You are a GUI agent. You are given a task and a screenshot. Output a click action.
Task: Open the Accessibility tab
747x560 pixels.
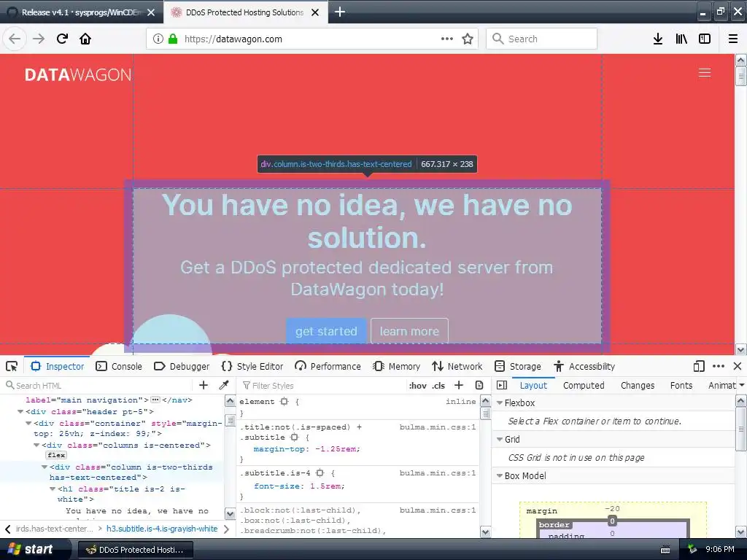point(584,366)
